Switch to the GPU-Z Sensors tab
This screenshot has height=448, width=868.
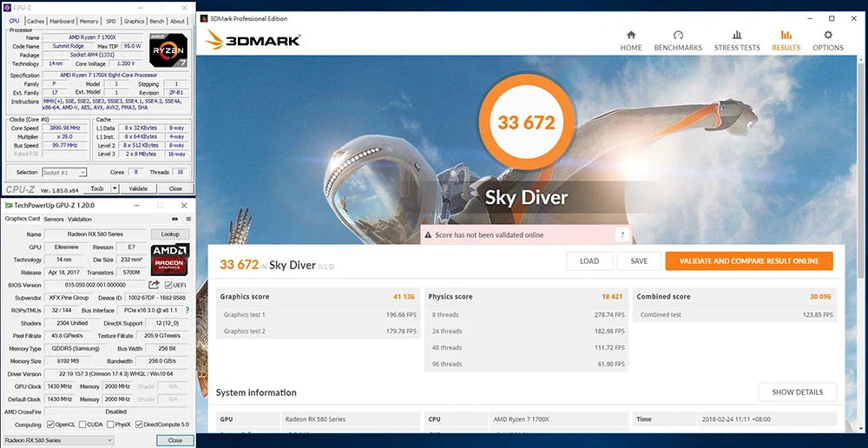click(54, 220)
